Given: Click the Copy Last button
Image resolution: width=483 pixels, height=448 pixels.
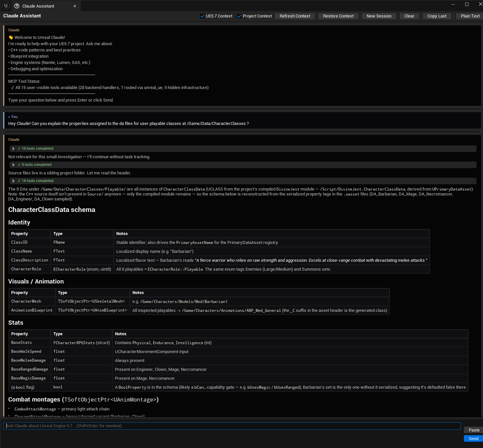Looking at the screenshot, I should coord(437,16).
